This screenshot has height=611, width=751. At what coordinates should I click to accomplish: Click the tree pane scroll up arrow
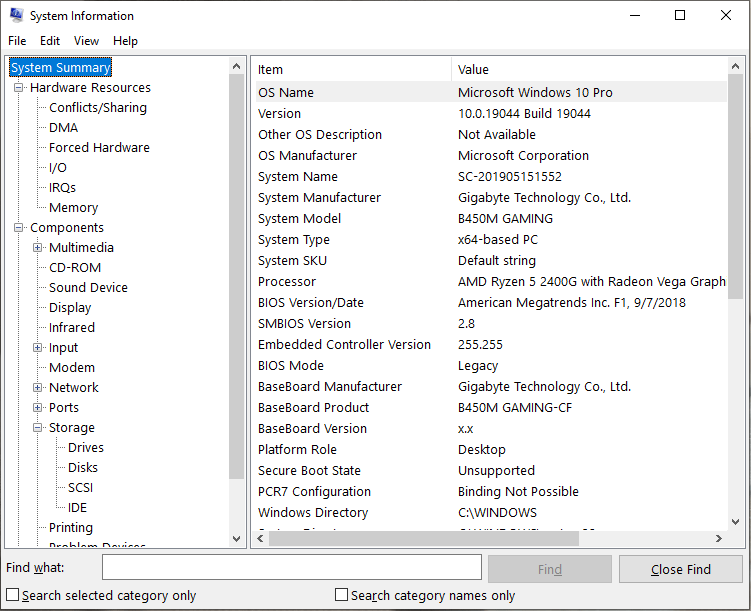click(236, 66)
